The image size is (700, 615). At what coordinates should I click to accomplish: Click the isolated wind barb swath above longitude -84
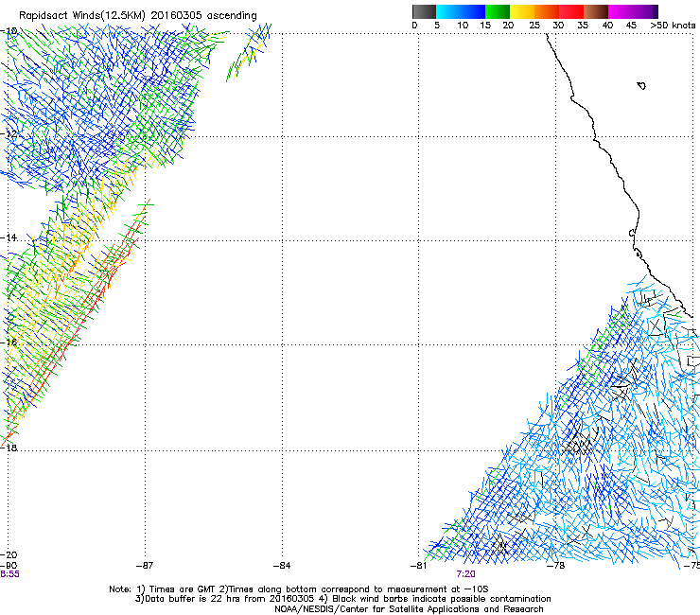coord(248,52)
